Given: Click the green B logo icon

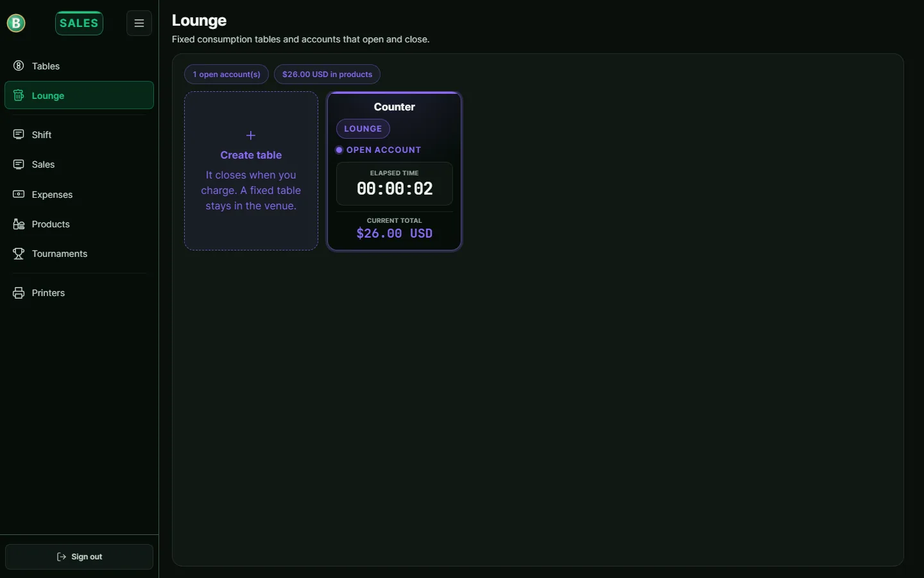Looking at the screenshot, I should pos(16,23).
